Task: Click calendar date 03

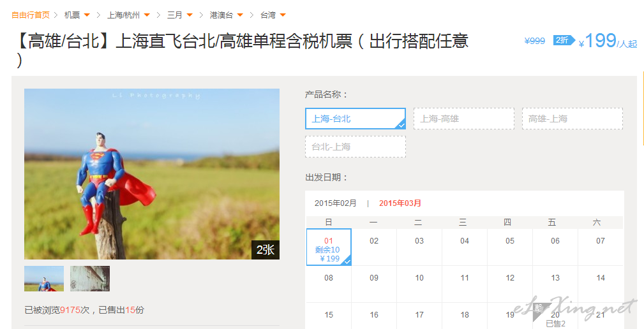Action: 419,247
